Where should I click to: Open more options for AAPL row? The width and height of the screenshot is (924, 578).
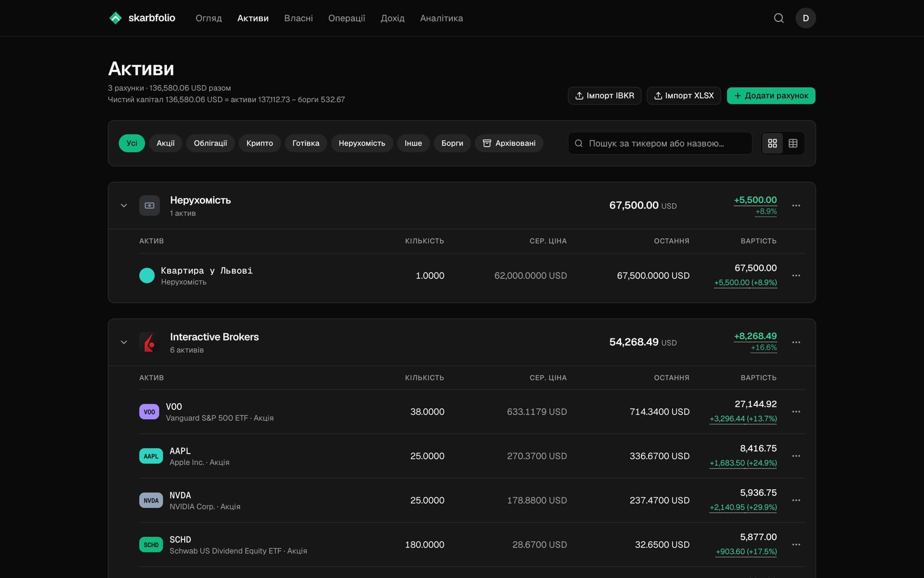point(796,456)
